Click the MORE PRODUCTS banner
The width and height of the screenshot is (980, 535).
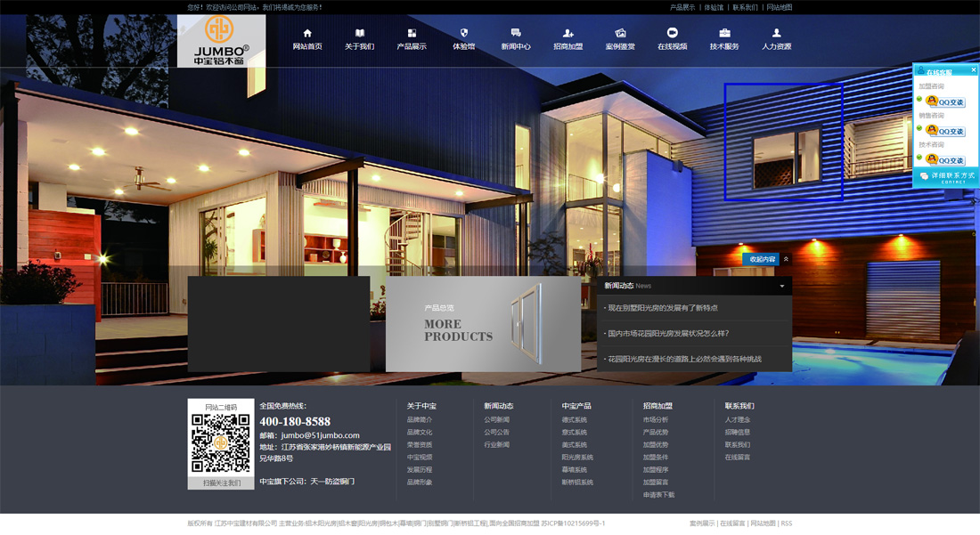coord(483,324)
